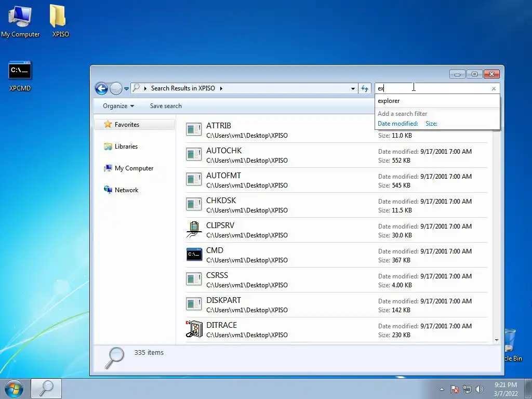Click the CLIPSRV file name
The width and height of the screenshot is (532, 399).
point(220,225)
